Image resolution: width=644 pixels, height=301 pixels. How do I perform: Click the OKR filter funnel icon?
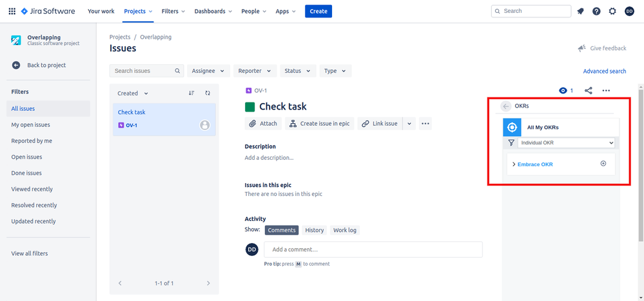click(x=511, y=143)
